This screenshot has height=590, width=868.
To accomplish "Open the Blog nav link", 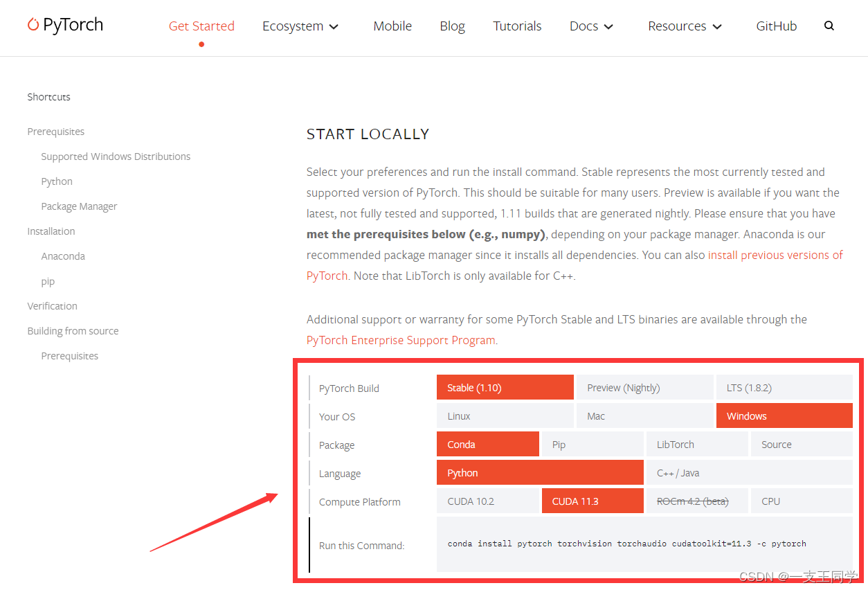I will point(452,26).
